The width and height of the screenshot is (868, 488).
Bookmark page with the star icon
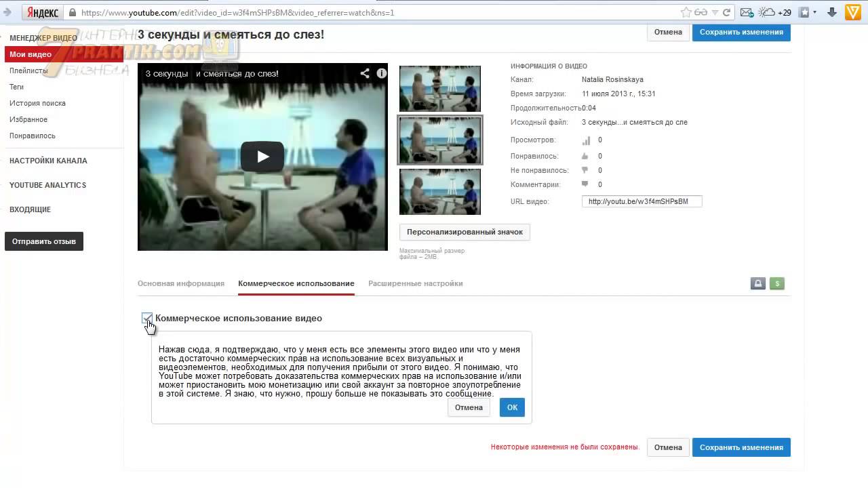(x=686, y=12)
